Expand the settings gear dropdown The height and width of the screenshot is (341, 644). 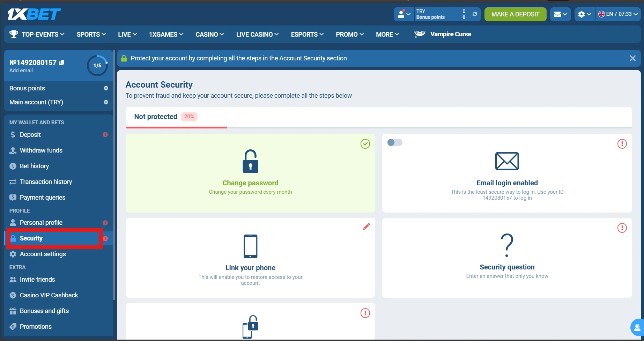pyautogui.click(x=584, y=14)
